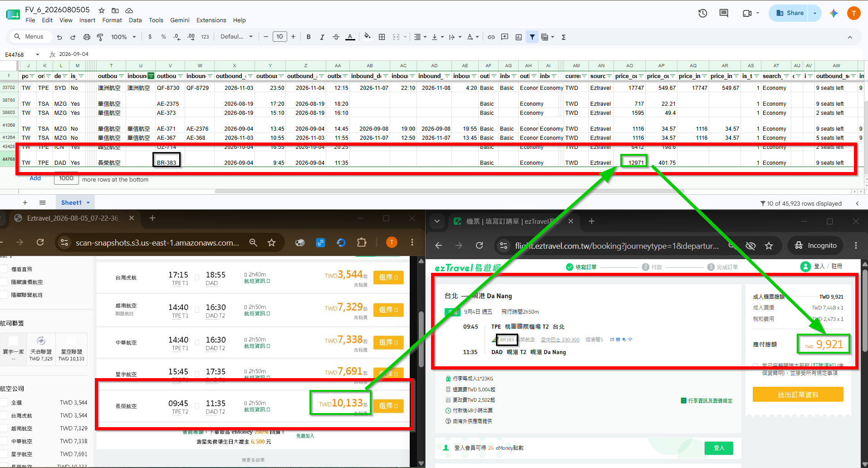Image resolution: width=868 pixels, height=468 pixels.
Task: Open the Share button dropdown arrow
Action: click(815, 13)
